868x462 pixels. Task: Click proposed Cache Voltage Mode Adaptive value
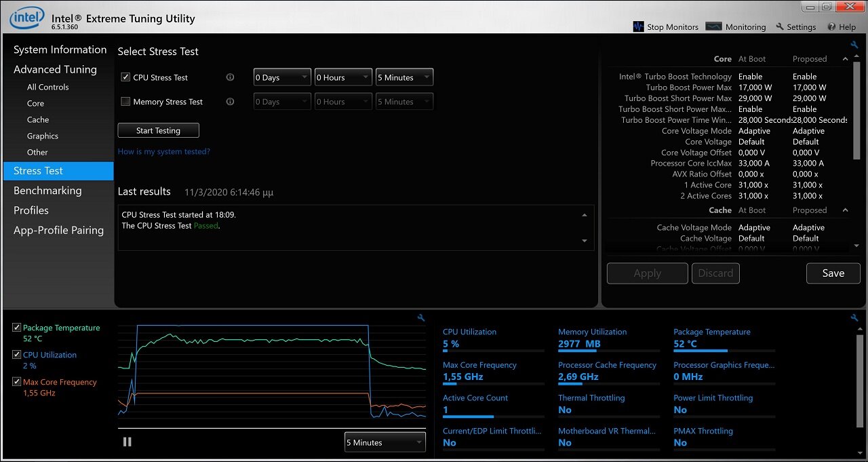click(808, 228)
